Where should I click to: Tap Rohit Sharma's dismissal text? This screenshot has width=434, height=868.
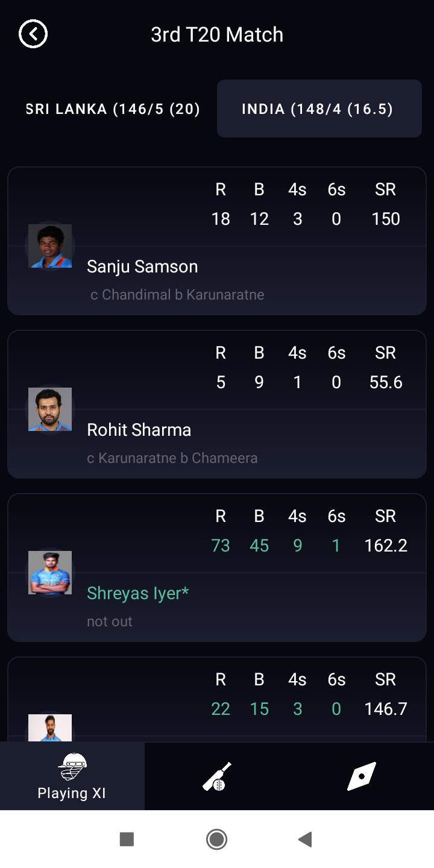point(172,458)
